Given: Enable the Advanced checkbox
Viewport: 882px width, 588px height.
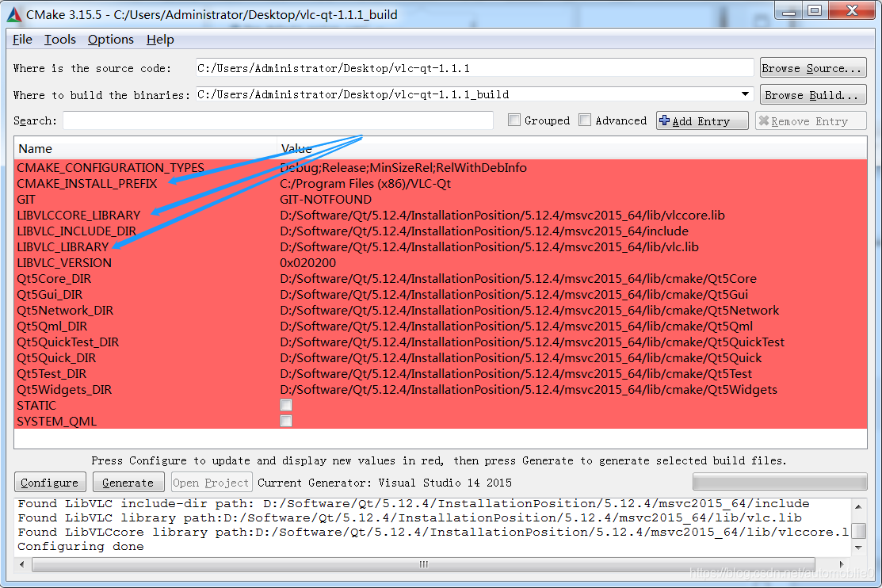Looking at the screenshot, I should [585, 120].
